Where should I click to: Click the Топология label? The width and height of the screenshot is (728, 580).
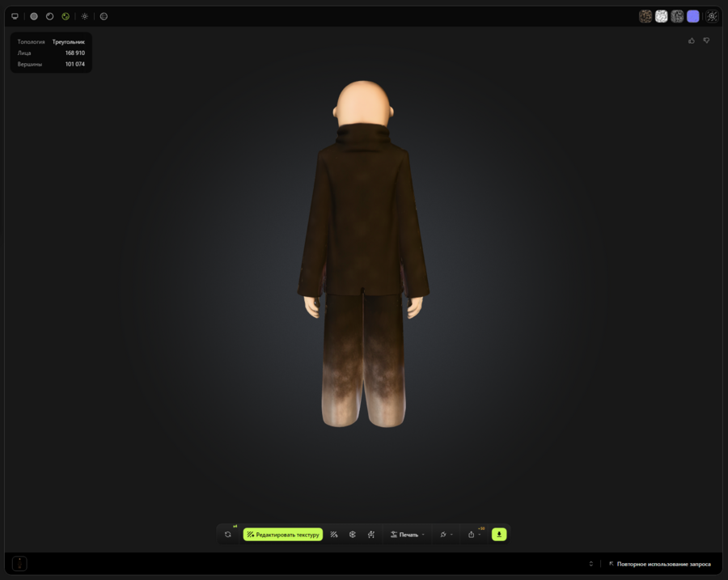pos(31,42)
